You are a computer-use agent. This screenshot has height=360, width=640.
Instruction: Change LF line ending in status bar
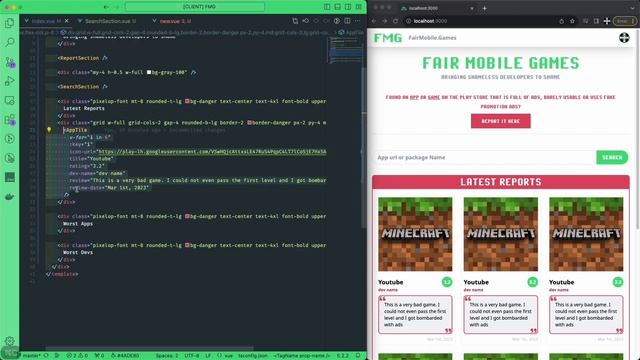tap(207, 356)
